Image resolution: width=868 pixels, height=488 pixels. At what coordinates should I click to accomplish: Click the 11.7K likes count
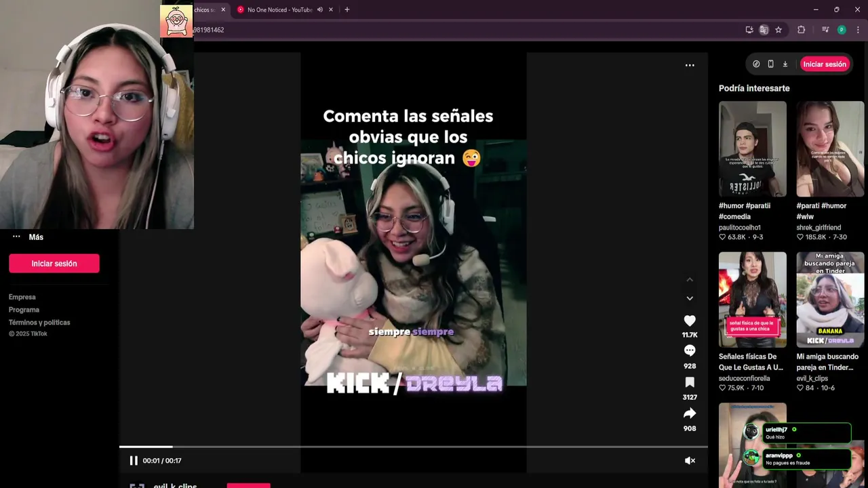690,335
